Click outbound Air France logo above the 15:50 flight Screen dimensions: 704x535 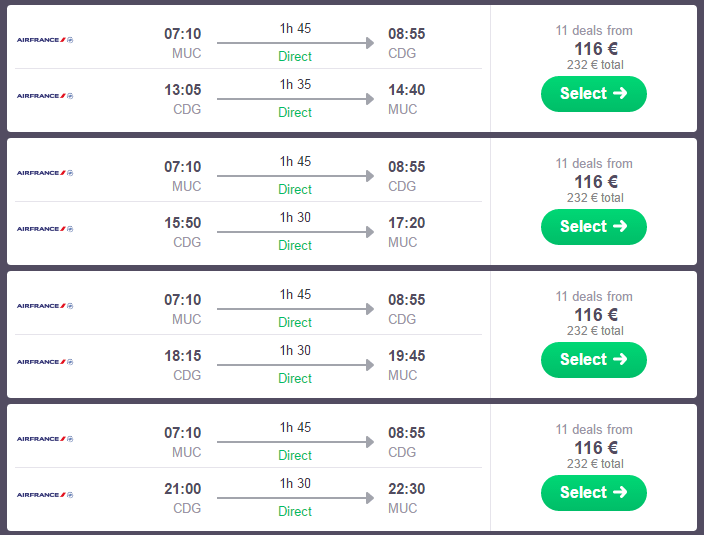click(45, 173)
